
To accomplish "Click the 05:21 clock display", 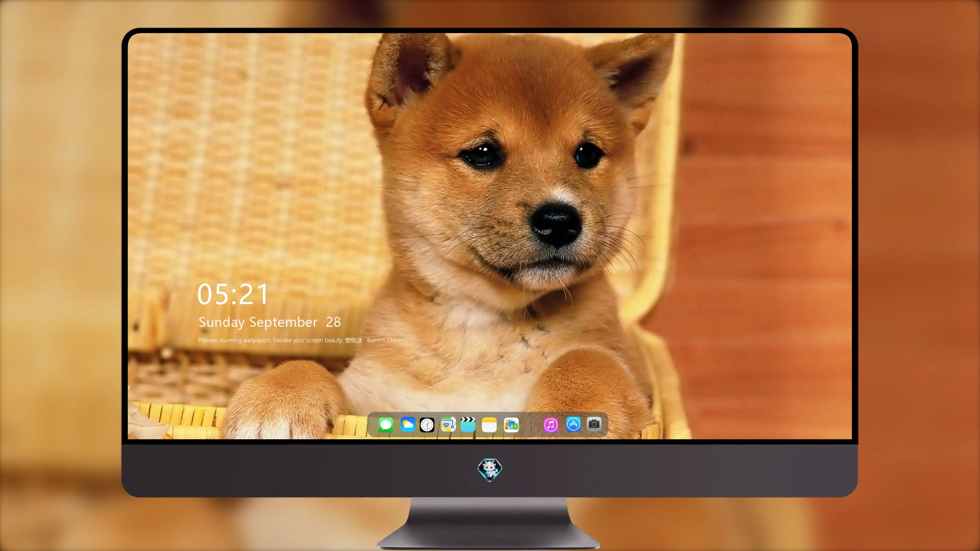I will 233,294.
